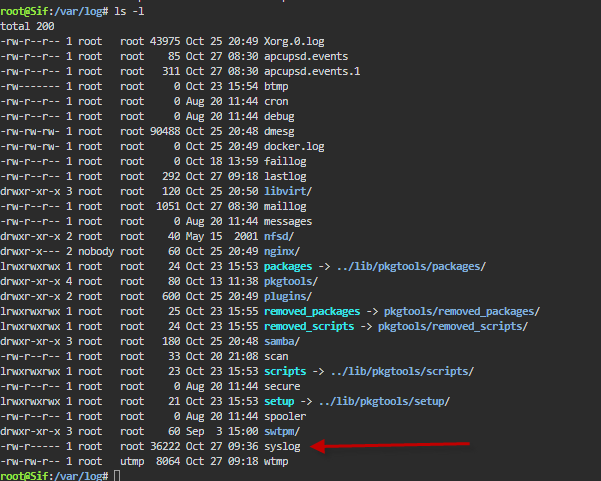Click the messages file name
The width and height of the screenshot is (601, 481).
point(288,222)
